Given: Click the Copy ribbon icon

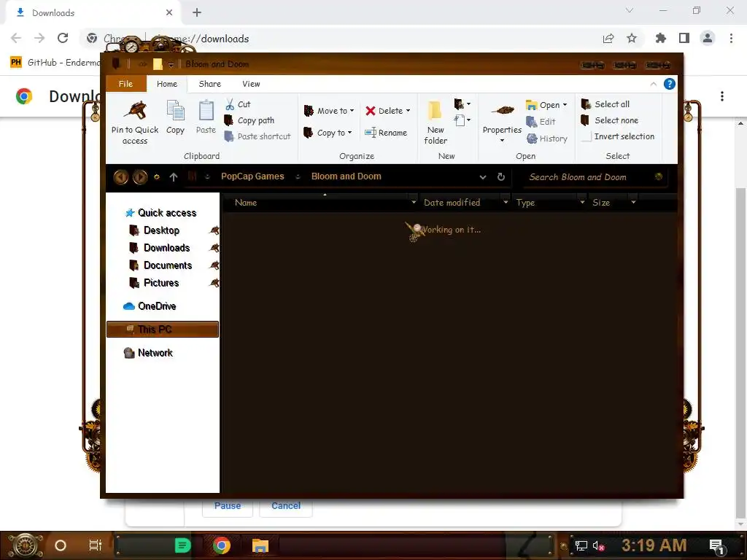Looking at the screenshot, I should pos(175,117).
